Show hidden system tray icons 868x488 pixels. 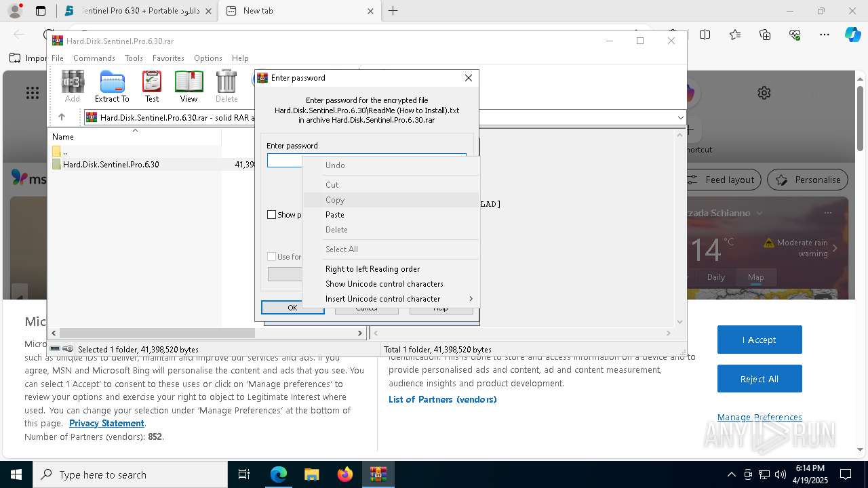point(731,474)
